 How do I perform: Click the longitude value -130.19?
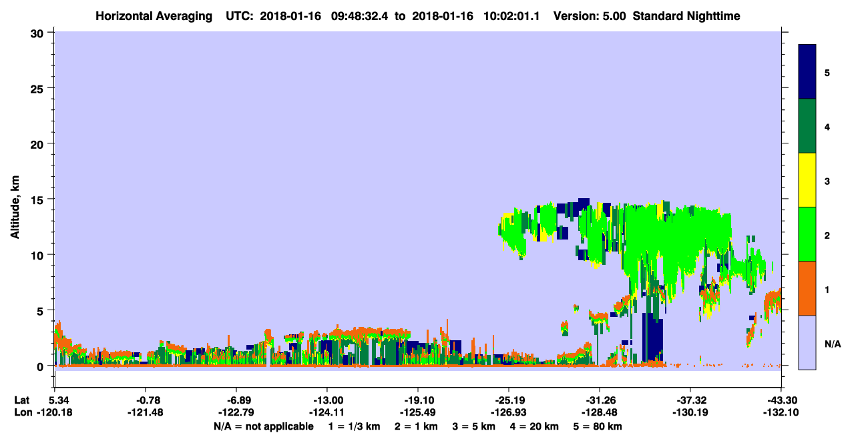pyautogui.click(x=690, y=413)
